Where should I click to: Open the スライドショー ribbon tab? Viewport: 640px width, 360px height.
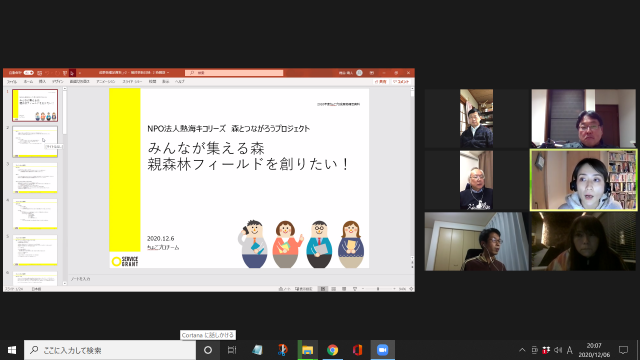tap(132, 82)
